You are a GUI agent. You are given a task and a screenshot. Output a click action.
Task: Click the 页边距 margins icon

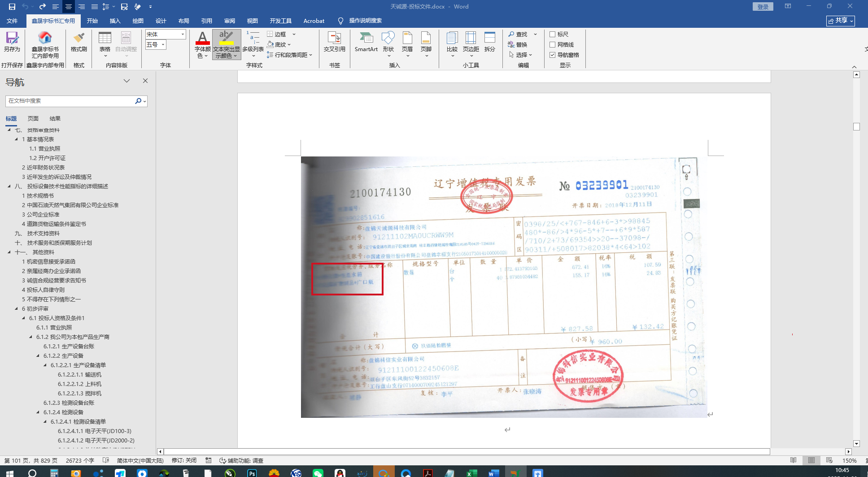coord(471,43)
